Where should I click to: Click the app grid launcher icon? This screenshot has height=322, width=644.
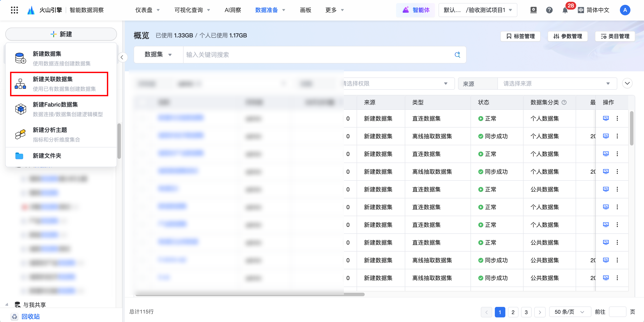tap(14, 10)
